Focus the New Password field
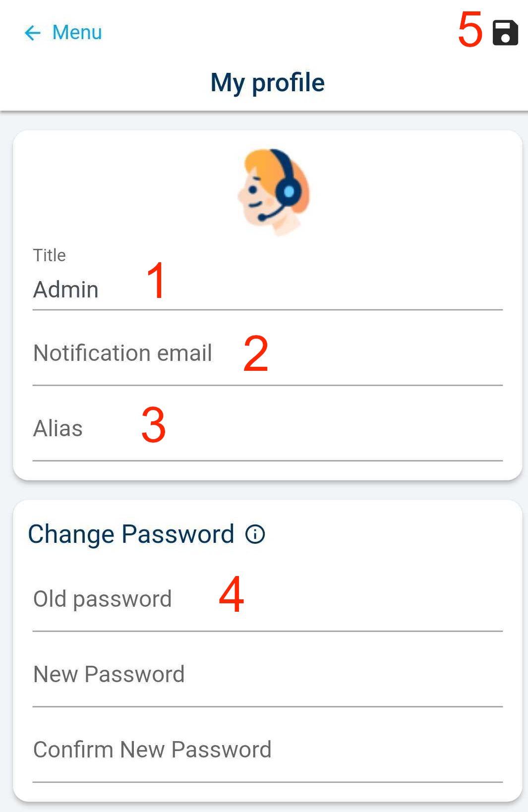 [x=268, y=675]
